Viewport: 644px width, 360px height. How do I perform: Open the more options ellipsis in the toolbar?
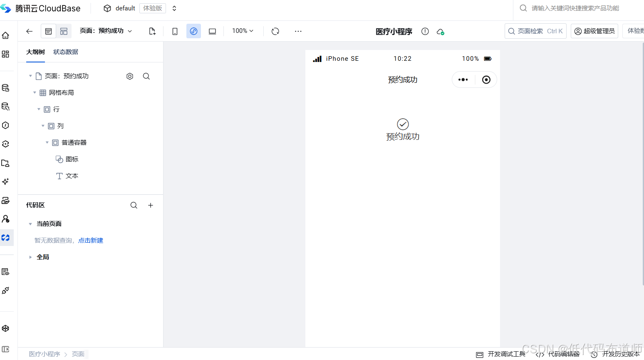[x=298, y=31]
